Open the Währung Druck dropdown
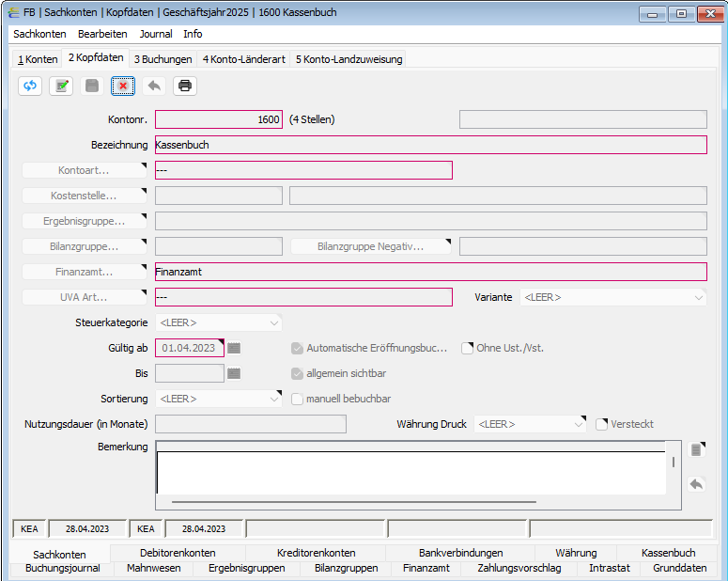Viewport: 728px width, 581px height. (x=530, y=424)
